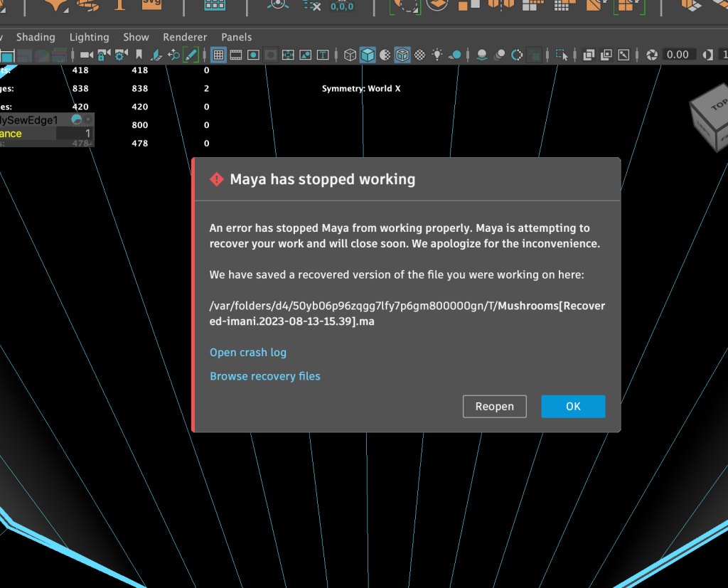Viewport: 728px width, 588px height.
Task: Click the exposure value 0.00 field
Action: [678, 55]
